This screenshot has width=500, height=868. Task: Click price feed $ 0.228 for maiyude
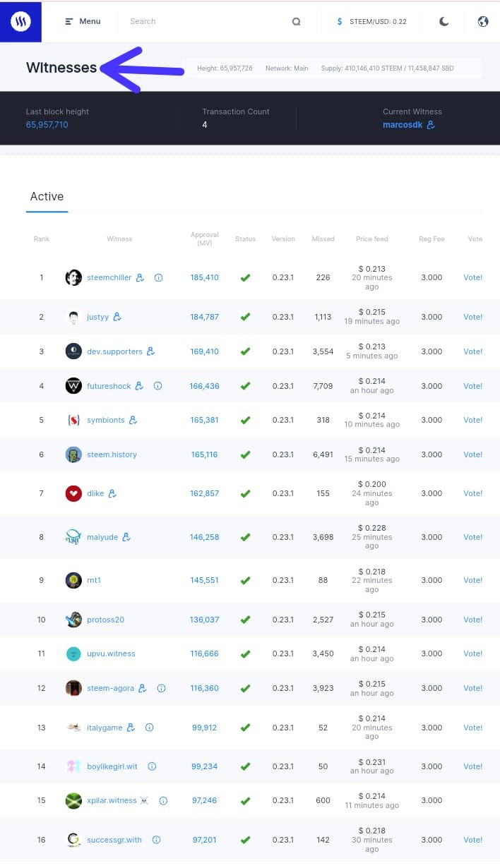[372, 528]
